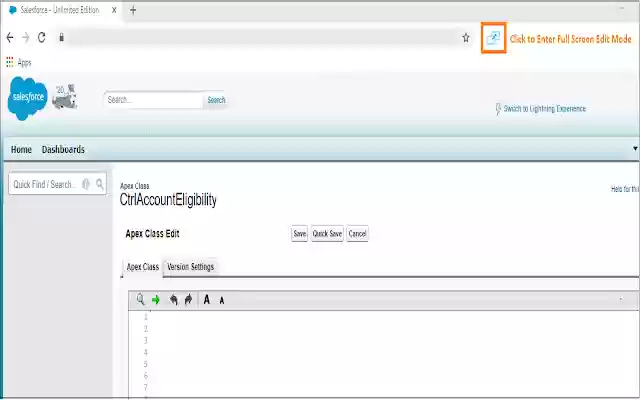This screenshot has width=640, height=400.
Task: Switch to the Apex Class tab
Action: click(142, 267)
